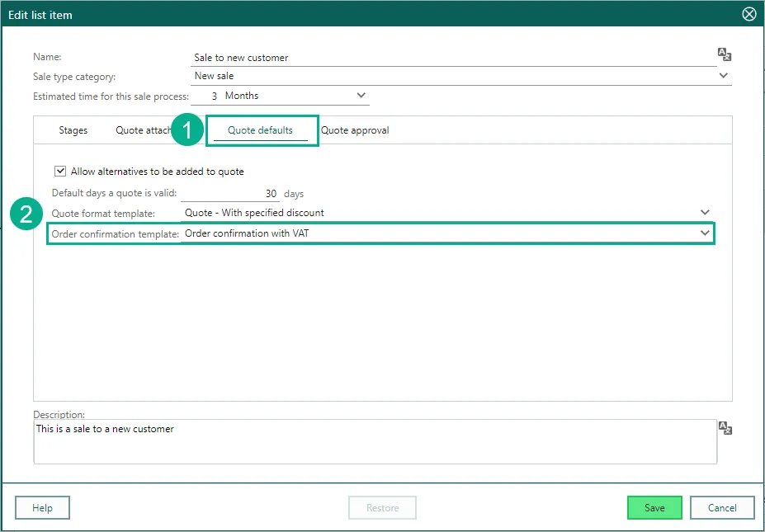Expand the Quote format template dropdown
The image size is (765, 532).
pos(705,213)
